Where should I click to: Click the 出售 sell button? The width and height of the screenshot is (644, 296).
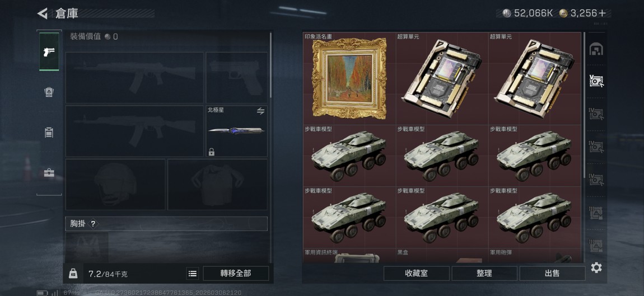point(552,274)
